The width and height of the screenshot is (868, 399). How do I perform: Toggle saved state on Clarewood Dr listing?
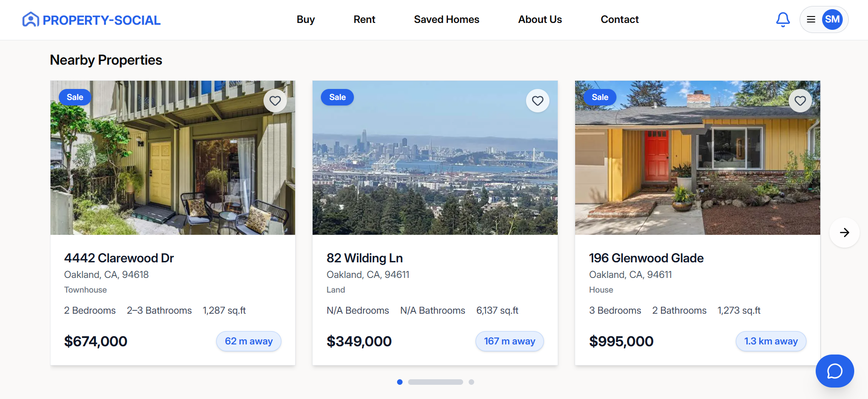coord(275,101)
